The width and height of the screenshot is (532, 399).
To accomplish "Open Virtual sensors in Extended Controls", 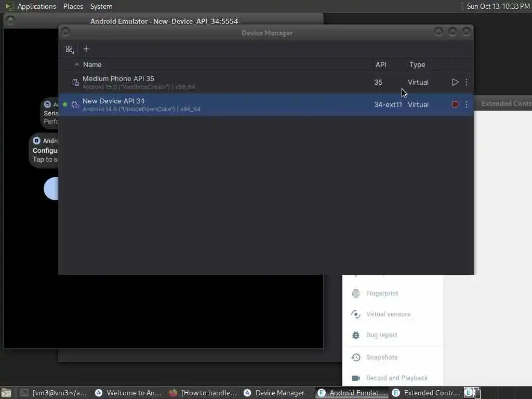I will [x=393, y=314].
